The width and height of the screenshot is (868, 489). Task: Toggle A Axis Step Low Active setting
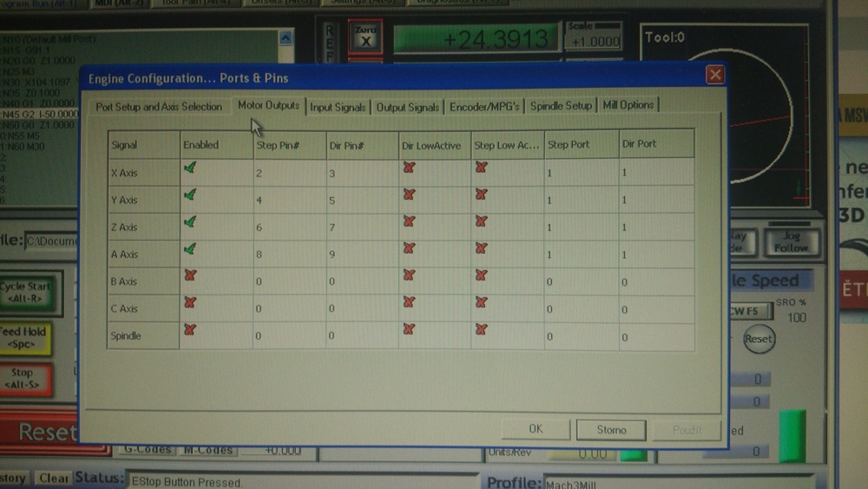[x=481, y=249]
